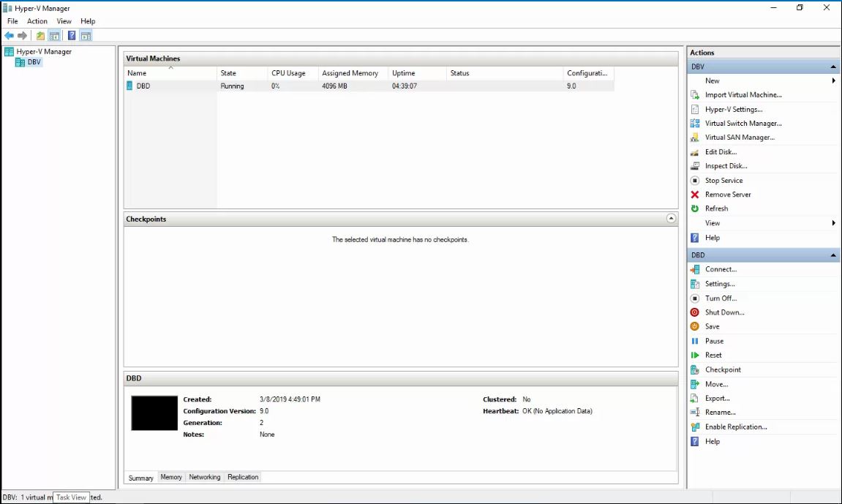Sort by the Configuration column header
Screen dimensions: 842x504
[589, 73]
